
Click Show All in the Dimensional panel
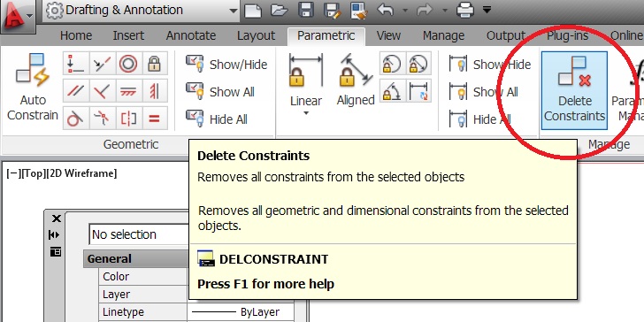point(483,92)
